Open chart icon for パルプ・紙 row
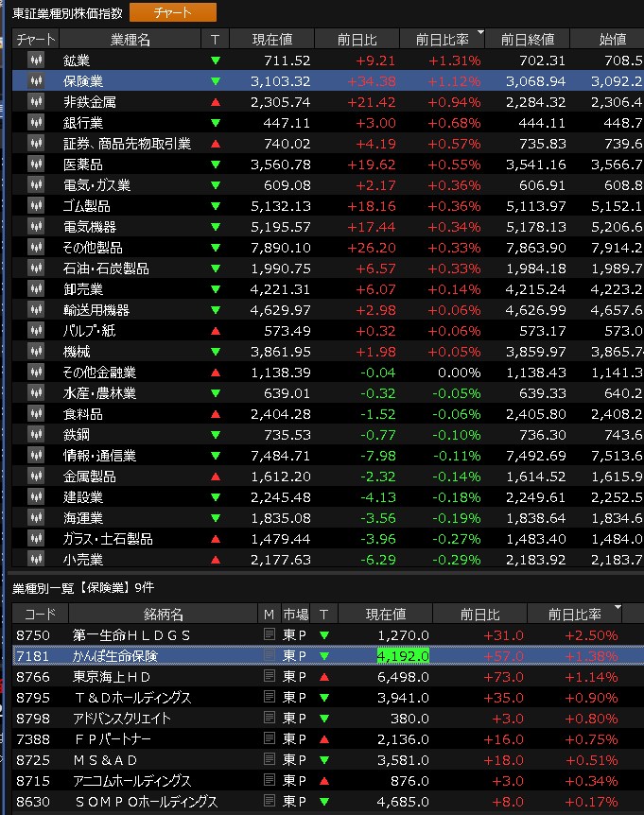The width and height of the screenshot is (644, 815). (36, 331)
